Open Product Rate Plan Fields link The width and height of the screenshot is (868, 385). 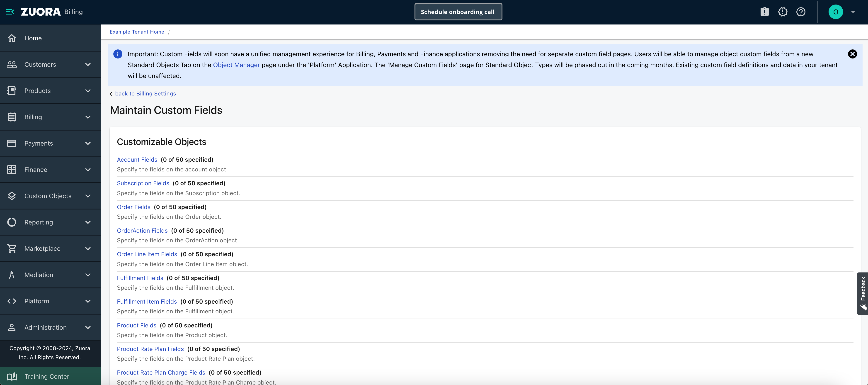(x=150, y=348)
